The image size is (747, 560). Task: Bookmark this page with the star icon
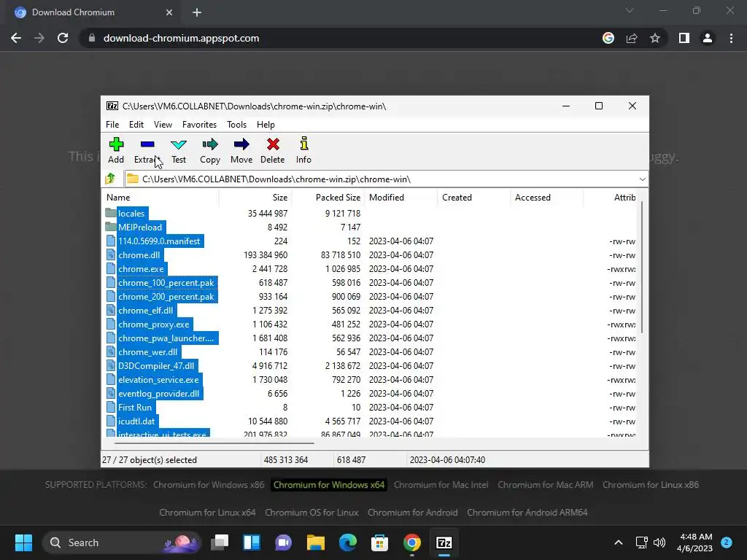655,38
